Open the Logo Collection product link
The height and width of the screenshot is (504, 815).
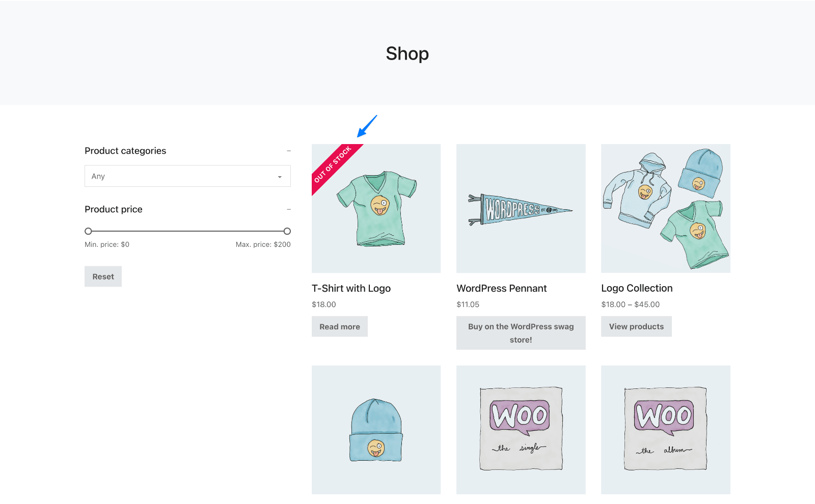637,288
